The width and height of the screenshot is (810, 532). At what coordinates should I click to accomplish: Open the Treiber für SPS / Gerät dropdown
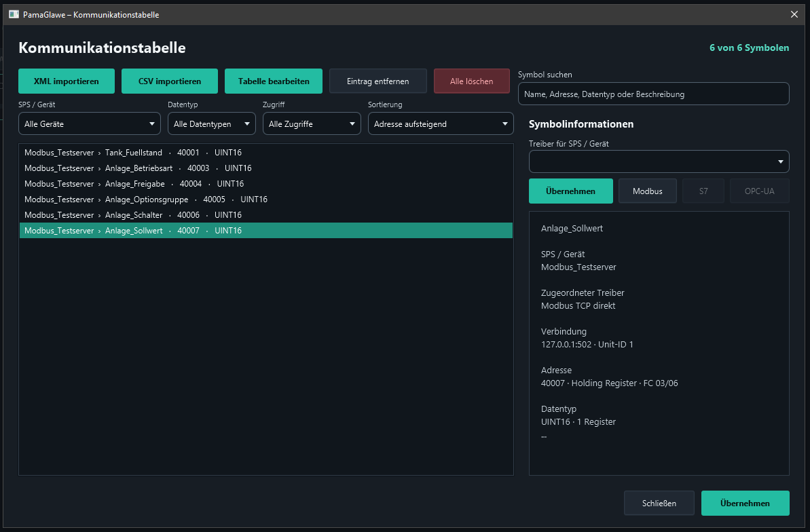(x=659, y=161)
